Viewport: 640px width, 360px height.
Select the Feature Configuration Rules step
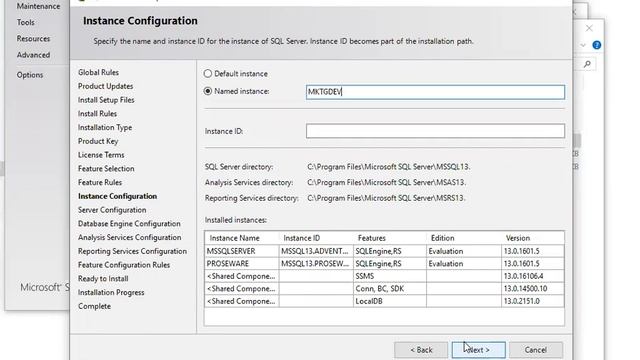pyautogui.click(x=124, y=265)
